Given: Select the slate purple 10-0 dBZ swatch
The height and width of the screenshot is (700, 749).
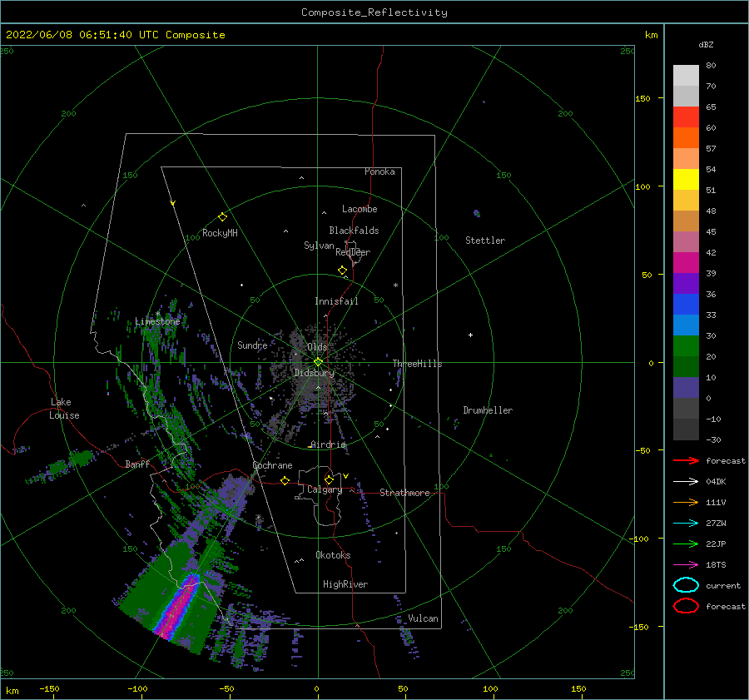Looking at the screenshot, I should click(686, 388).
